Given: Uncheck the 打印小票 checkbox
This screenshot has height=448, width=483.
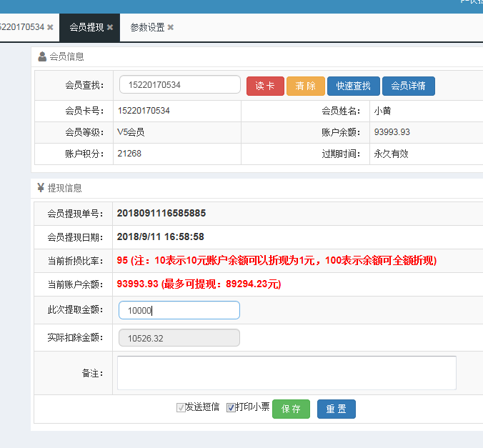Looking at the screenshot, I should [231, 408].
